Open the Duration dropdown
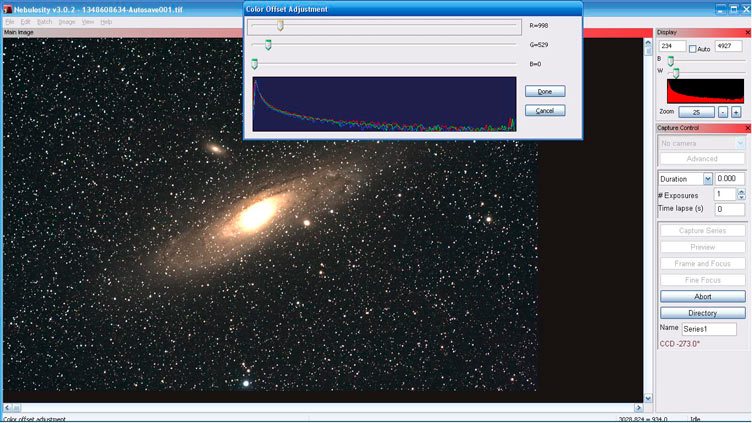Screen dimensions: 752x423 click(x=708, y=179)
